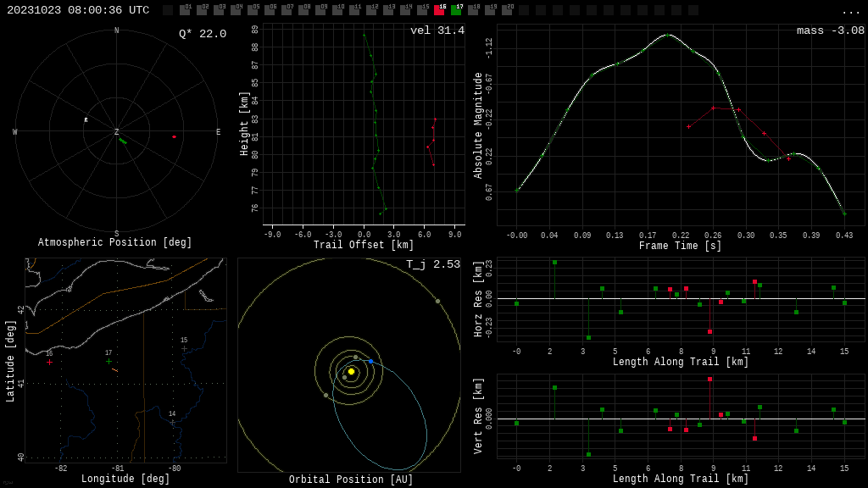Click the Q* 22.0 value
Viewport: 868px width, 488px height.
[203, 34]
